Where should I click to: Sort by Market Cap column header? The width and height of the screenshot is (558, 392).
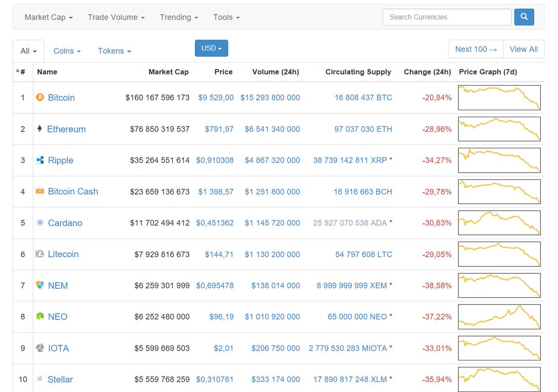point(168,72)
